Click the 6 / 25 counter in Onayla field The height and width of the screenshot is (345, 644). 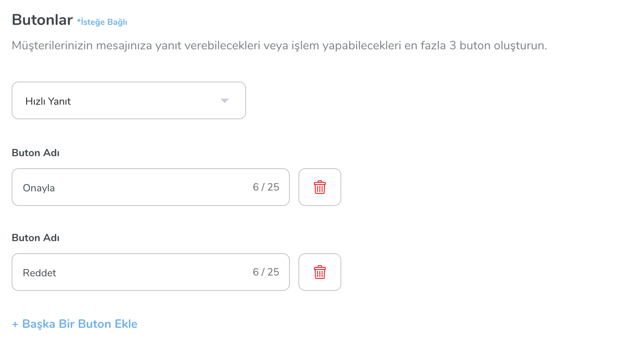pos(266,187)
